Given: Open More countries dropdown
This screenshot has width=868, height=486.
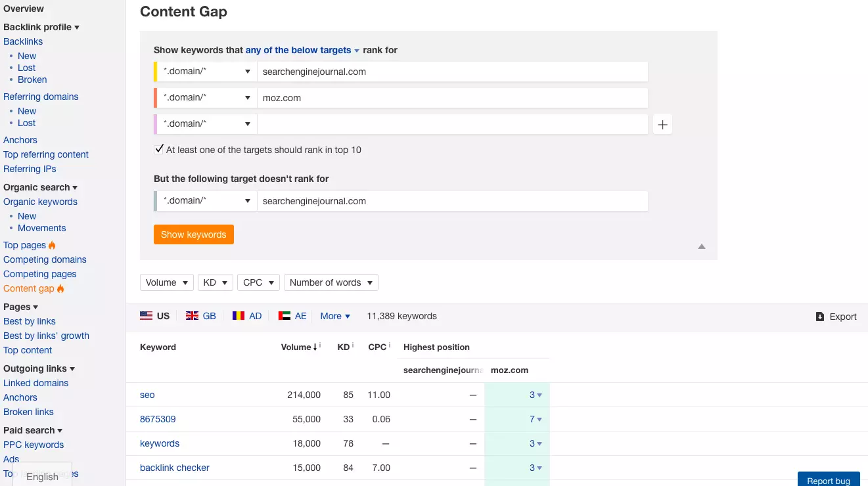Looking at the screenshot, I should coord(335,316).
